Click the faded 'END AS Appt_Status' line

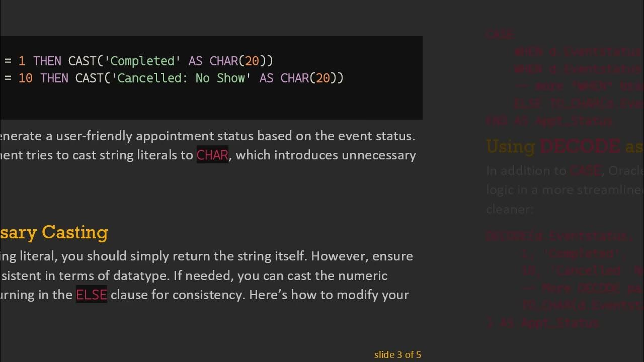(x=548, y=121)
